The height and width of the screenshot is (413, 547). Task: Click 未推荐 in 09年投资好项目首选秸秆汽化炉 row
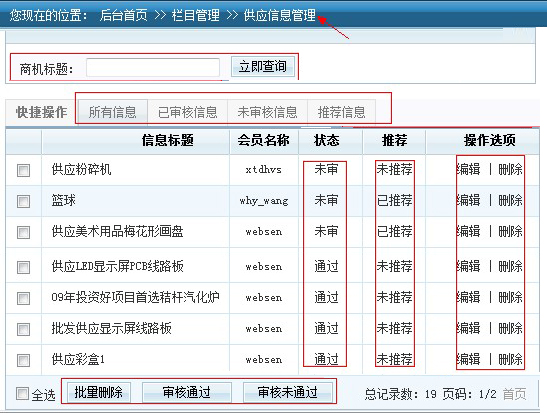pos(395,297)
